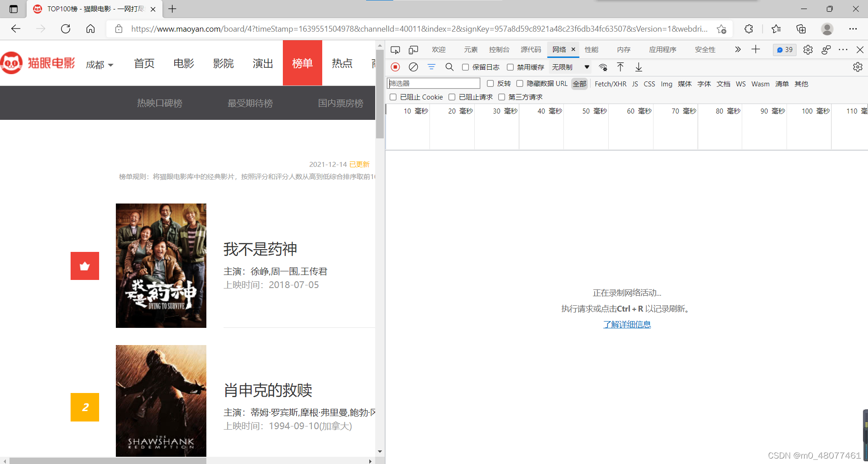Go to browser home page icon

point(91,29)
